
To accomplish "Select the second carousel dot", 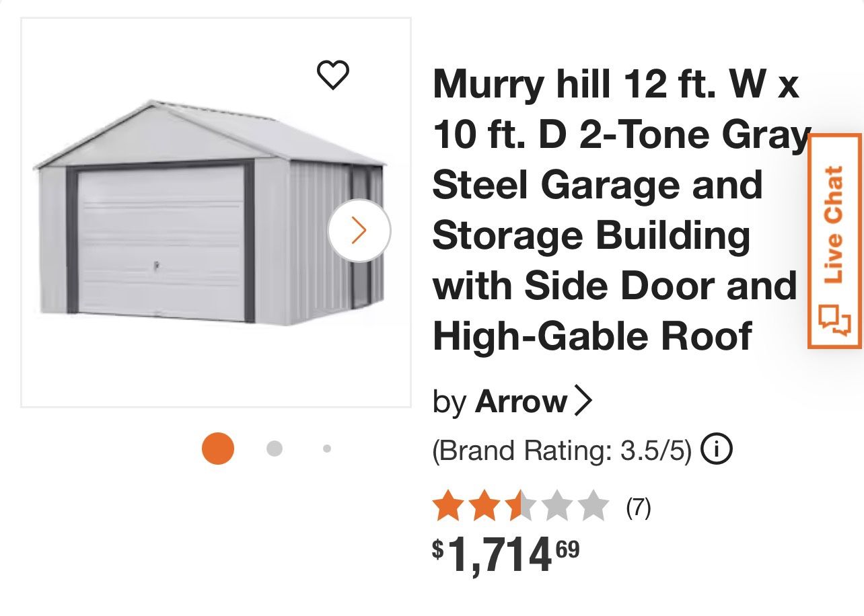I will click(274, 449).
